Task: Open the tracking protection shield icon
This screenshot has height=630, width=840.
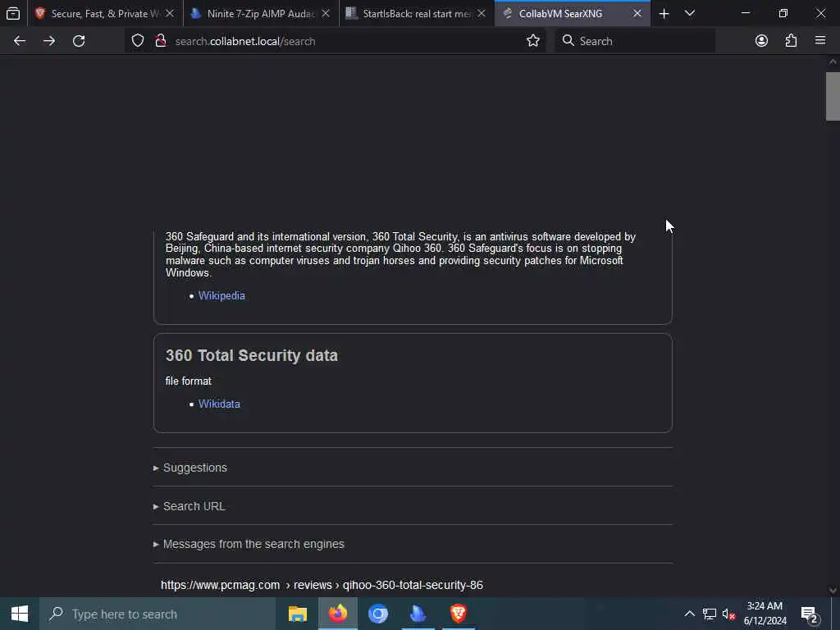Action: [138, 41]
